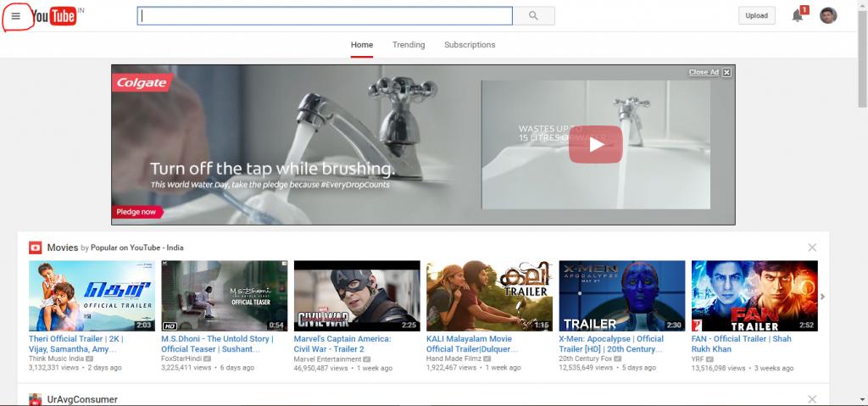Image resolution: width=868 pixels, height=406 pixels.
Task: Click the Upload button
Action: 757,15
